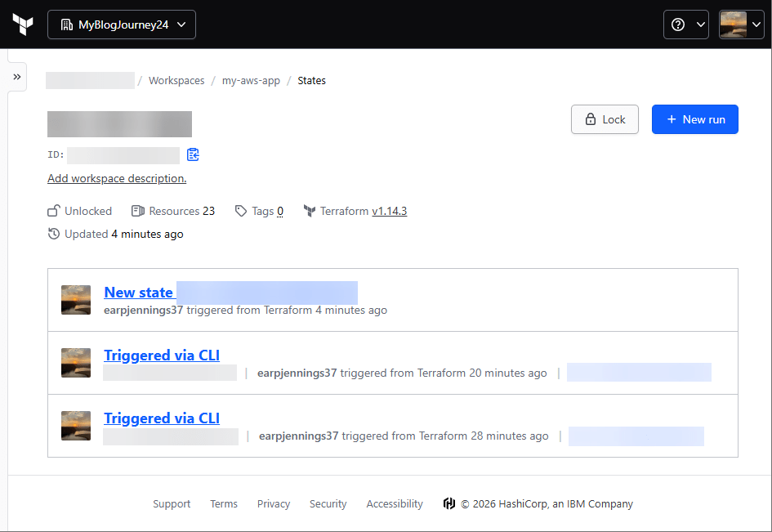Open the New state entry
772x532 pixels.
[x=138, y=292]
